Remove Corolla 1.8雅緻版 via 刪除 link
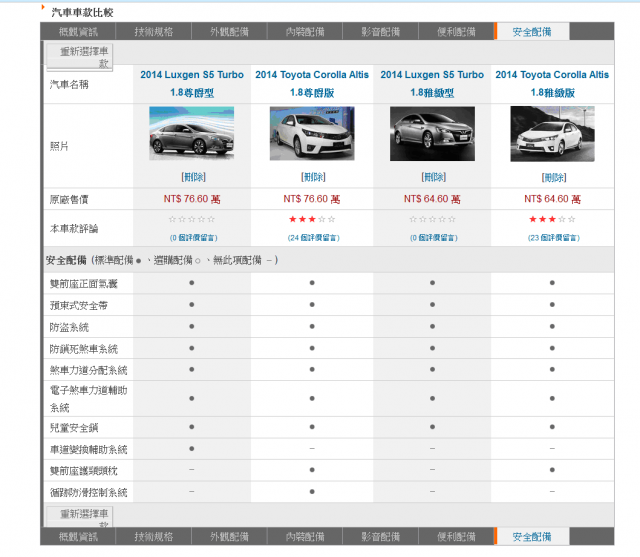The width and height of the screenshot is (640, 557). click(554, 178)
